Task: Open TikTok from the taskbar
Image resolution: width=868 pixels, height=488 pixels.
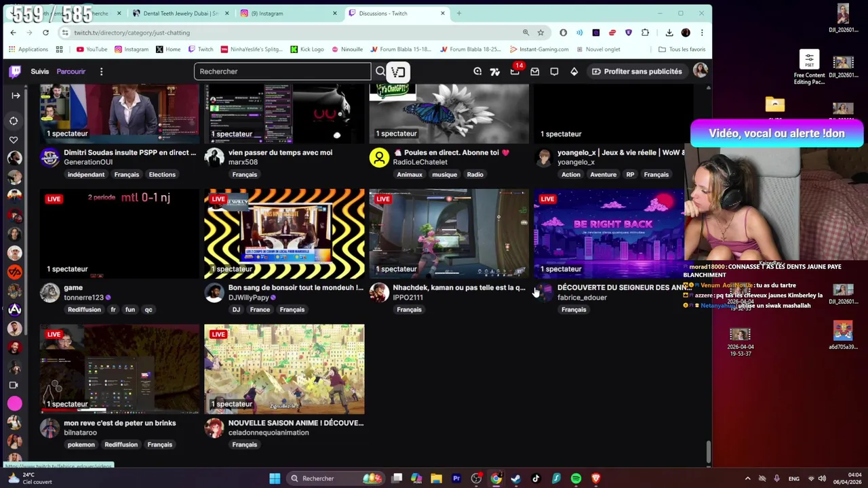Action: 536,479
